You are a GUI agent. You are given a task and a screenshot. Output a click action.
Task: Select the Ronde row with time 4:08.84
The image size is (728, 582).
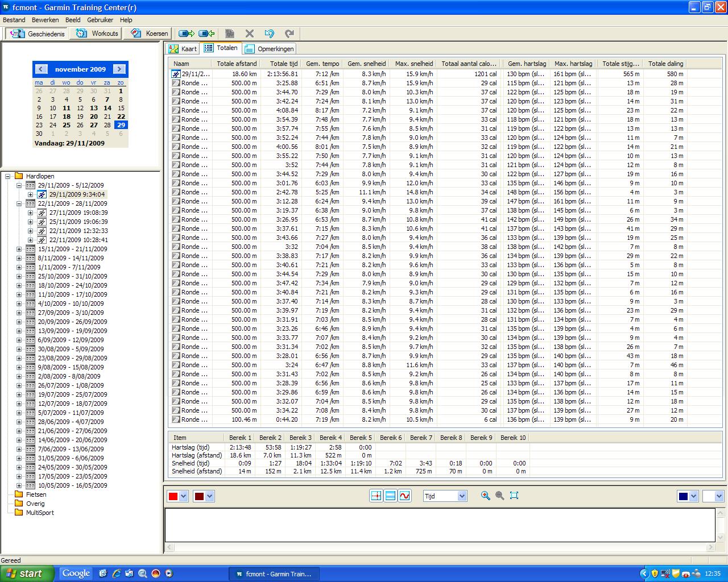pyautogui.click(x=428, y=110)
